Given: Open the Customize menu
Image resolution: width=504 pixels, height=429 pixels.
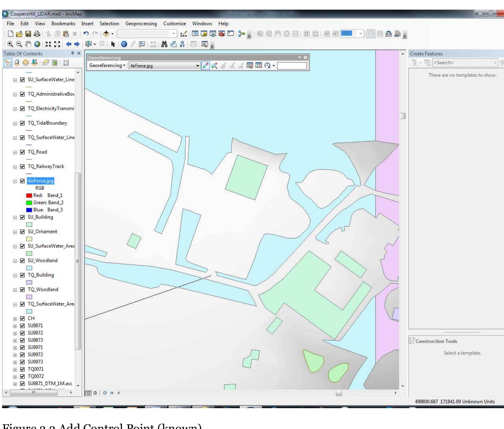Looking at the screenshot, I should pos(174,24).
